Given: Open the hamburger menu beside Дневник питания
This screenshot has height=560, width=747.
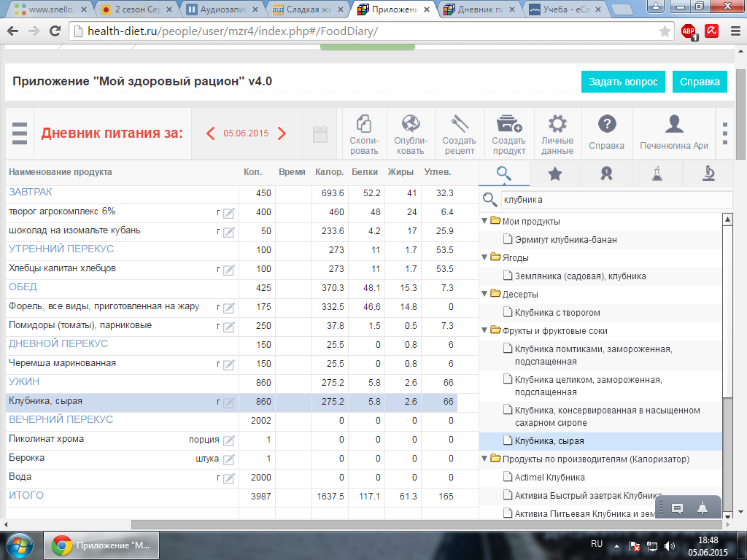Looking at the screenshot, I should tap(20, 133).
